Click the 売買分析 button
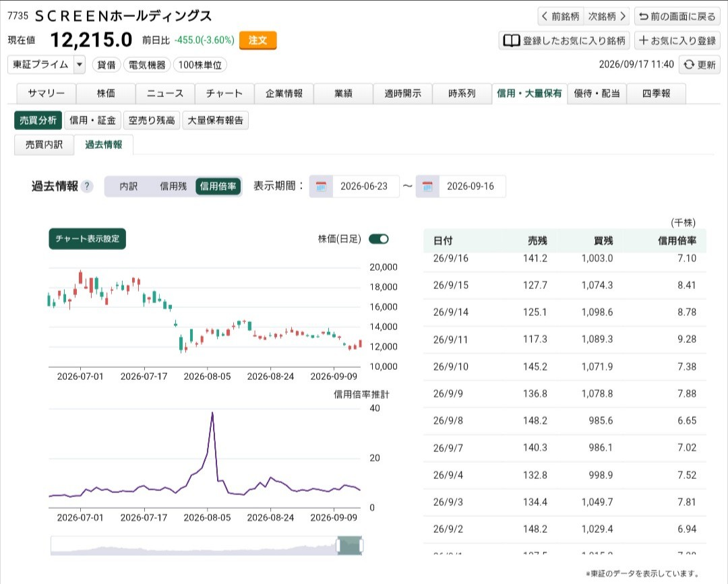Image resolution: width=728 pixels, height=584 pixels. (x=38, y=121)
